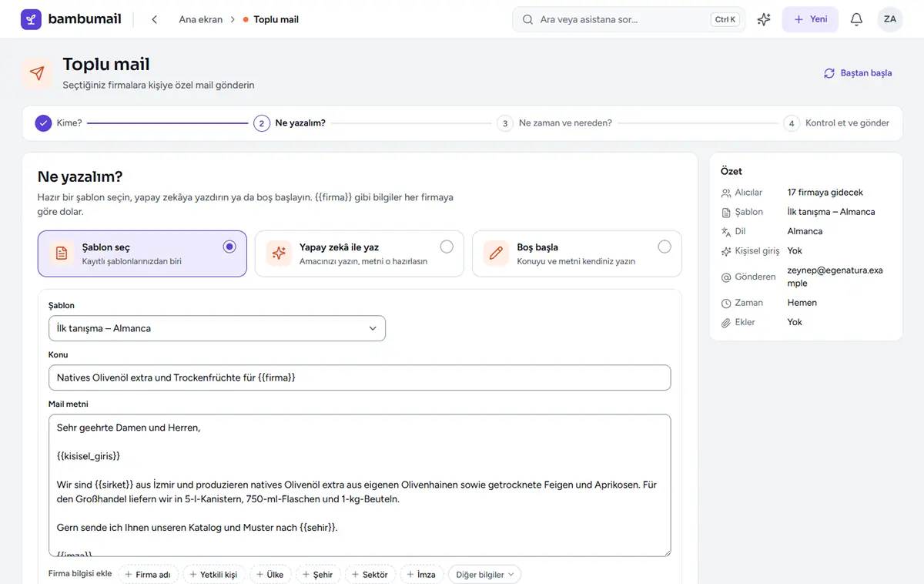This screenshot has height=584, width=924.
Task: Focus the top search bar
Action: (628, 19)
